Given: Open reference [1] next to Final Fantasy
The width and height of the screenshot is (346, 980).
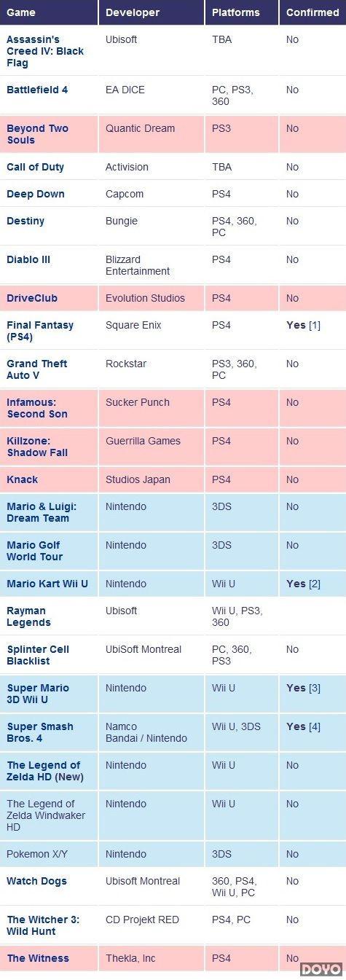Looking at the screenshot, I should [x=314, y=325].
